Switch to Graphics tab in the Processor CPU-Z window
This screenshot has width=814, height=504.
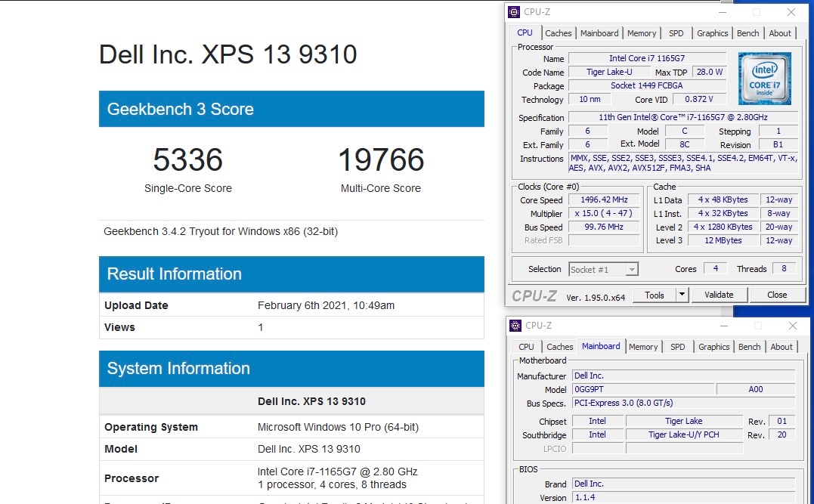coord(712,33)
